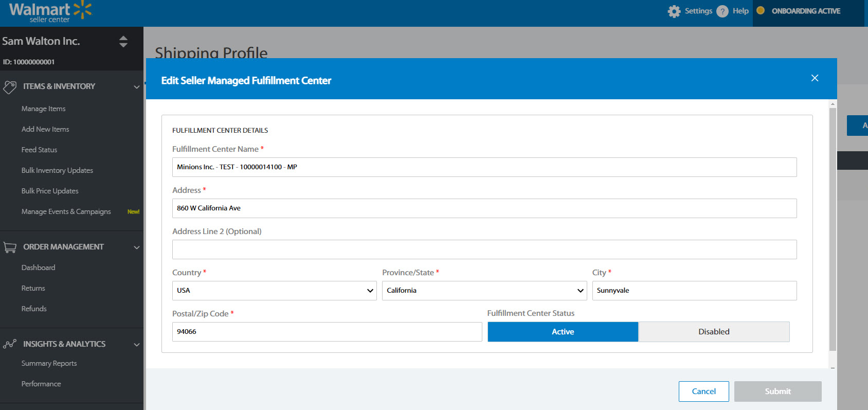Screen dimensions: 868x410
Task: Set fulfillment center status to Disabled
Action: [714, 332]
